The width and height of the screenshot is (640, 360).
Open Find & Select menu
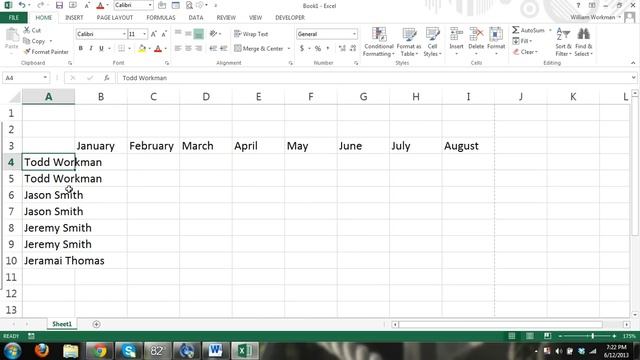pyautogui.click(x=584, y=42)
